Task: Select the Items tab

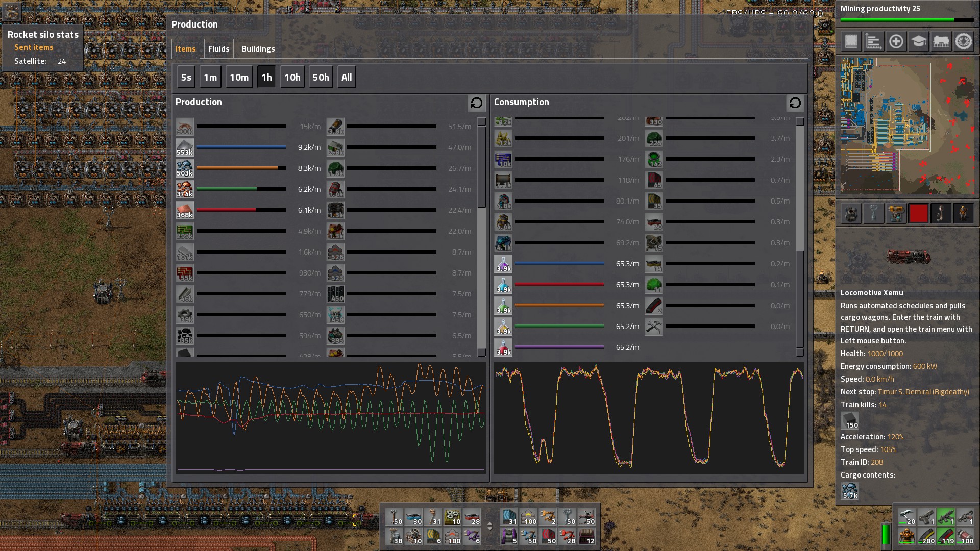Action: click(186, 49)
